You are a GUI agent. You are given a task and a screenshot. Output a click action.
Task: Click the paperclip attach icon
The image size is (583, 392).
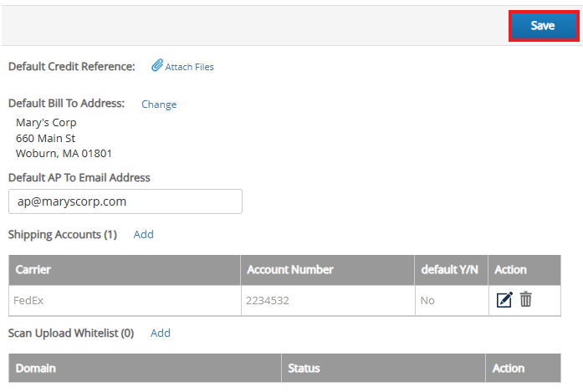(x=157, y=65)
